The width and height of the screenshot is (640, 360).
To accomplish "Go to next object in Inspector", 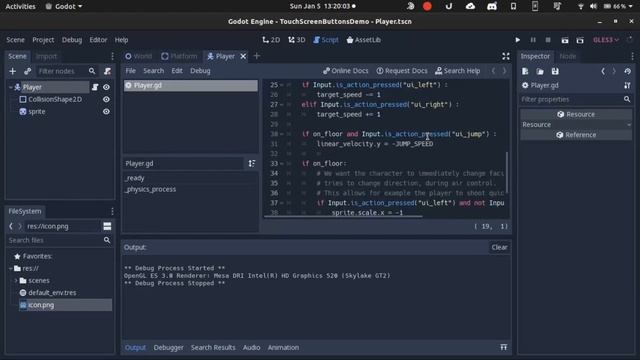I will pyautogui.click(x=614, y=71).
